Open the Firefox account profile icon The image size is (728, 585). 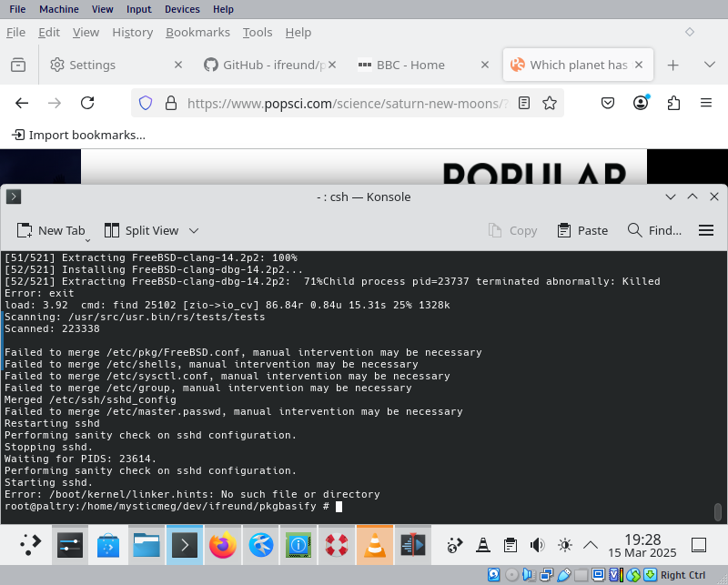tap(642, 104)
